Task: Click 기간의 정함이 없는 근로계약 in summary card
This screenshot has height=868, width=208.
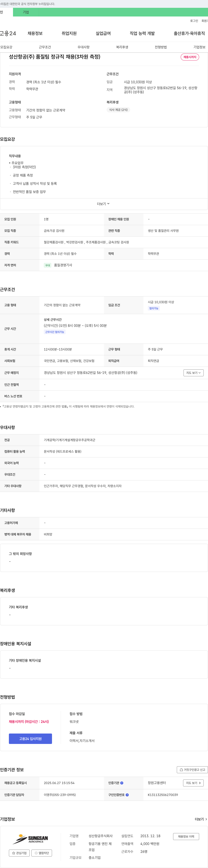Action: 46,110
